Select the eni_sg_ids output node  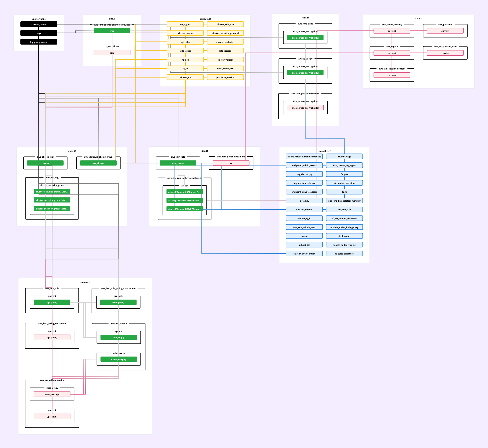tap(185, 24)
